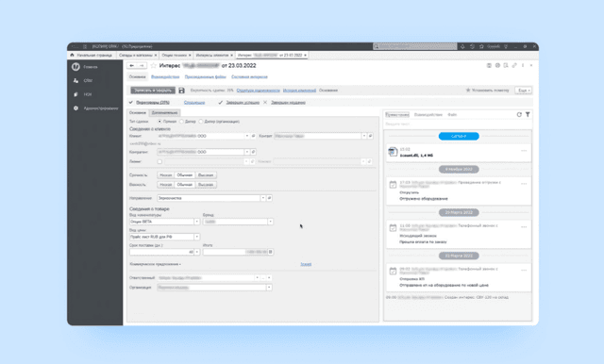Viewport: 604px width, 364px height.
Task: Click the notifications bell in the title bar
Action: [462, 46]
